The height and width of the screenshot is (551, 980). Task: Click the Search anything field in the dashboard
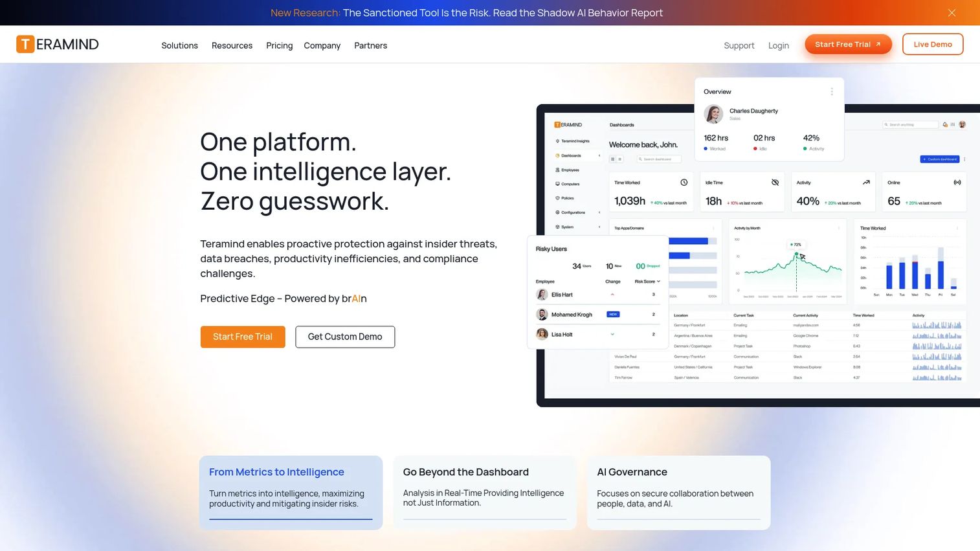pos(911,124)
